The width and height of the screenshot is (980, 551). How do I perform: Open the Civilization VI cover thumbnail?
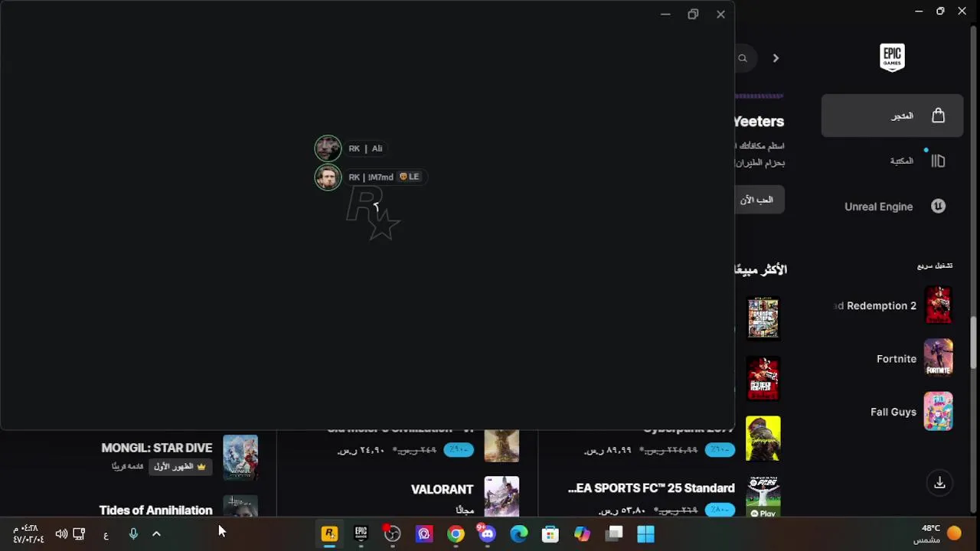coord(501,445)
